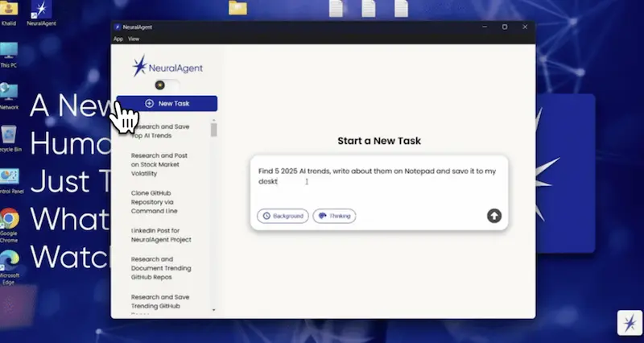This screenshot has height=343, width=644.
Task: Select the Recycle Bin desktop icon
Action: [x=9, y=138]
